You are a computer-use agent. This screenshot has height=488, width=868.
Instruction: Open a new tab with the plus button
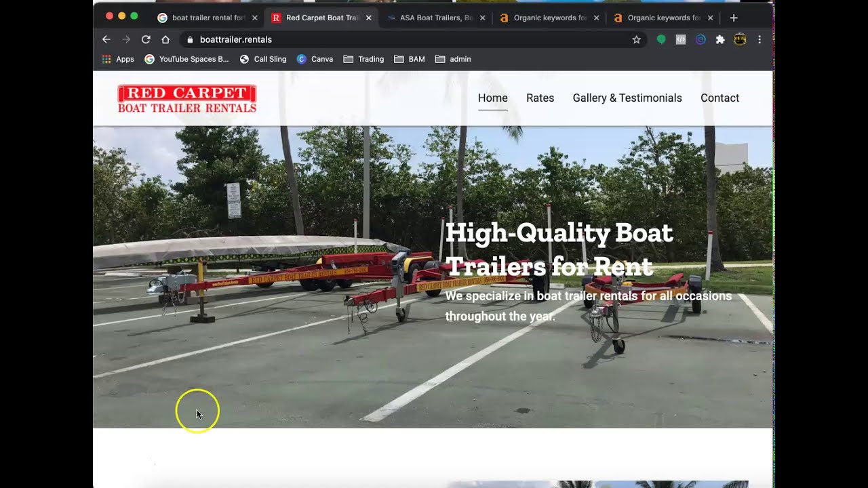[734, 18]
